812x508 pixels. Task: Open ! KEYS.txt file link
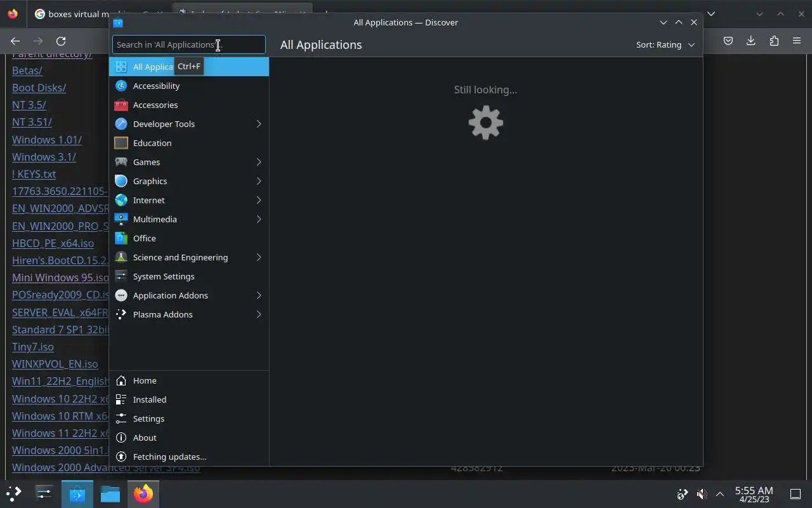pyautogui.click(x=34, y=174)
